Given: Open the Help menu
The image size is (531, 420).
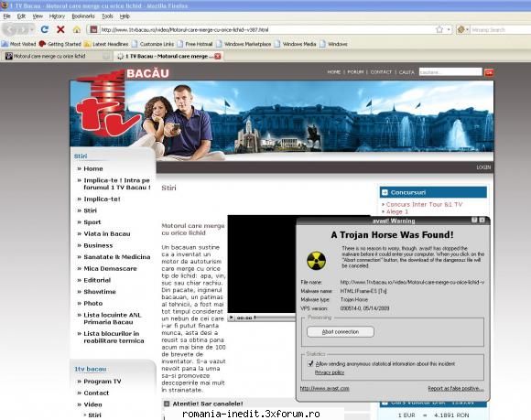Looking at the screenshot, I should tap(125, 16).
